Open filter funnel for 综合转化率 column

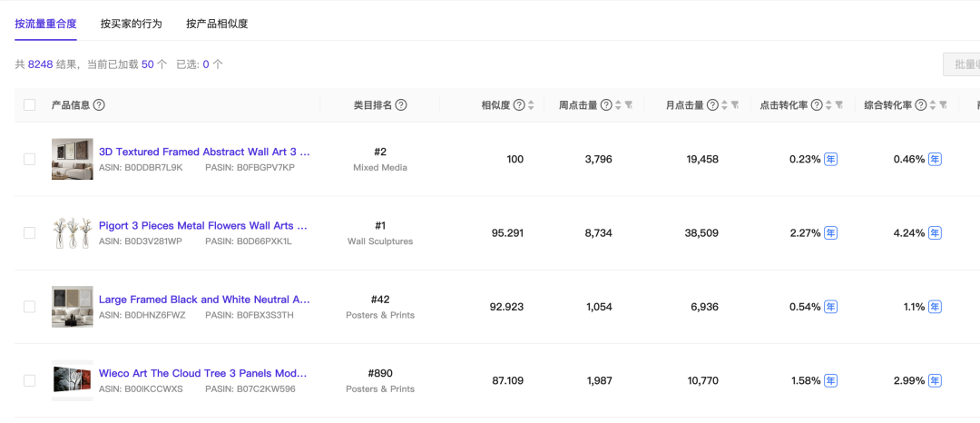pos(943,105)
